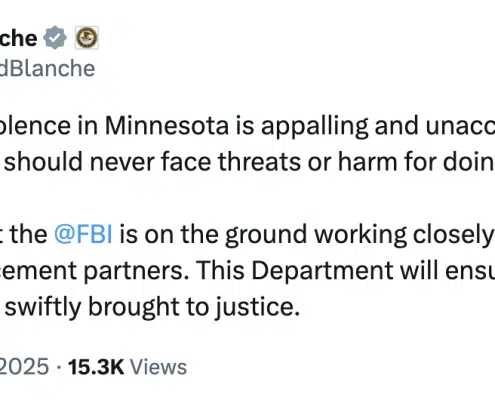Click the phrase "is on the ground"
This screenshot has width=495, height=400.
click(x=212, y=236)
